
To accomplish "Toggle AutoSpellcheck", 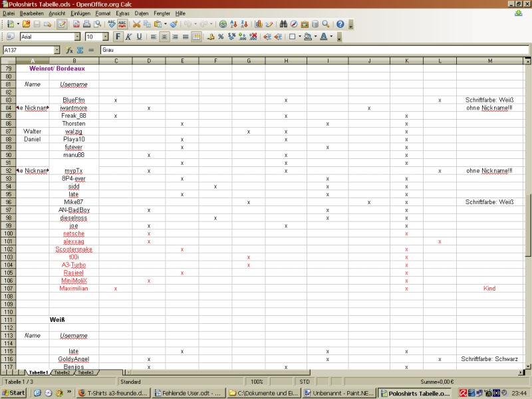I will pos(122,24).
